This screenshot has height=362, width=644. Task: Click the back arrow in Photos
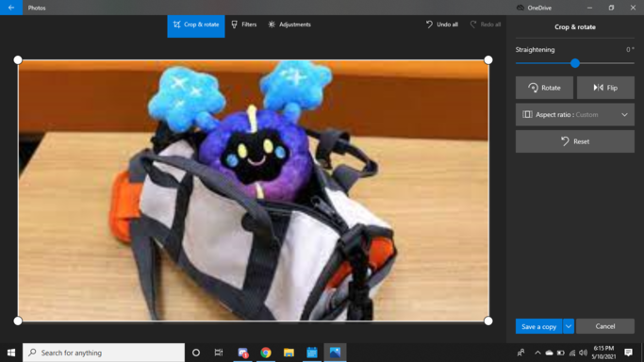11,8
